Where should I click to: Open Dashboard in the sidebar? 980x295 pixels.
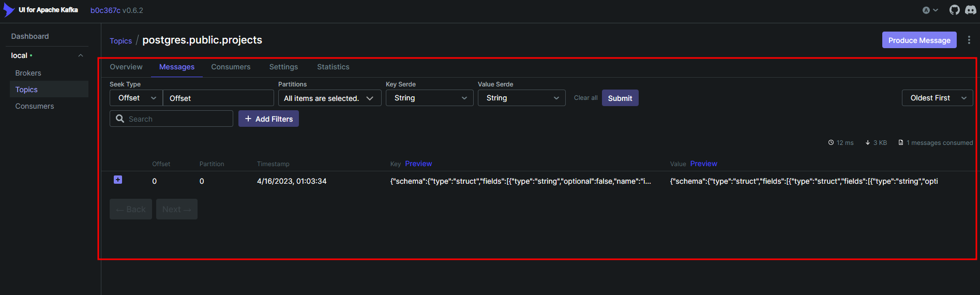pyautogui.click(x=30, y=36)
